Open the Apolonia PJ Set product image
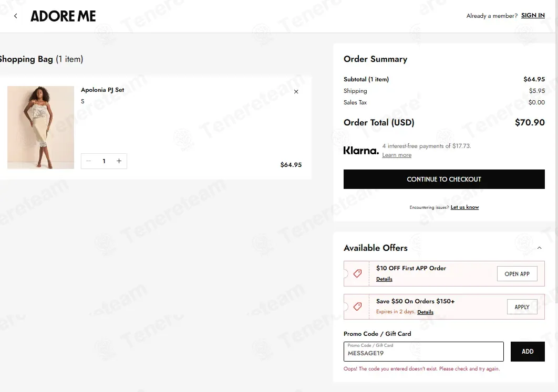 (x=40, y=127)
